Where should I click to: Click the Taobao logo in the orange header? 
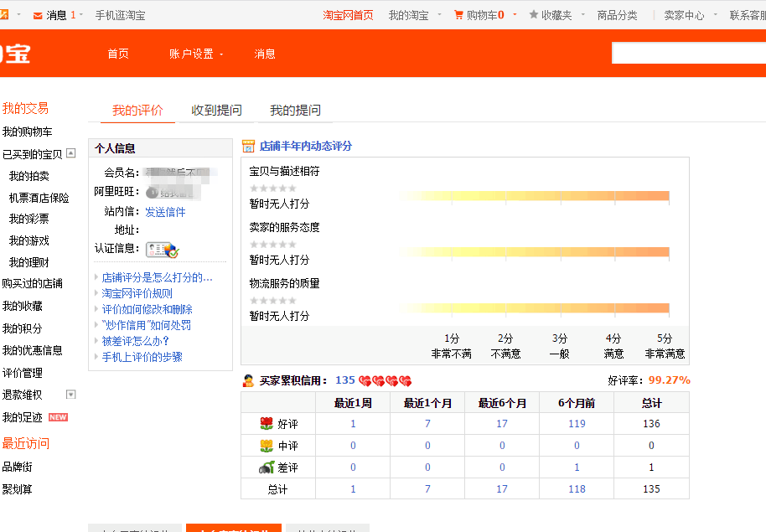tap(15, 54)
